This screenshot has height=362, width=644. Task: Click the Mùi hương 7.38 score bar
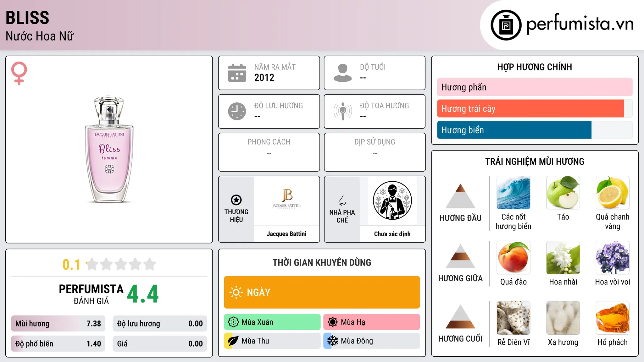click(58, 324)
